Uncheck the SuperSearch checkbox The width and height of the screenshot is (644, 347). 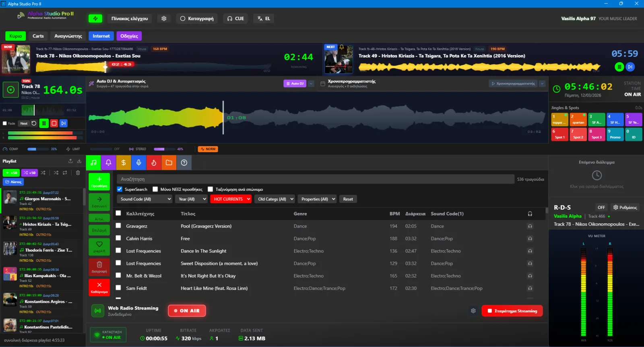(x=120, y=189)
